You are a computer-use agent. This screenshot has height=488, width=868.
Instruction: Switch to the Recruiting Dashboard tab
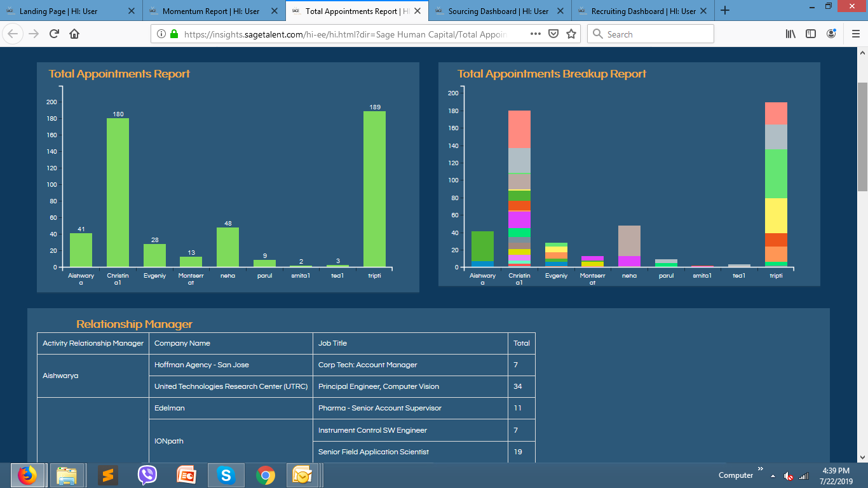[643, 11]
